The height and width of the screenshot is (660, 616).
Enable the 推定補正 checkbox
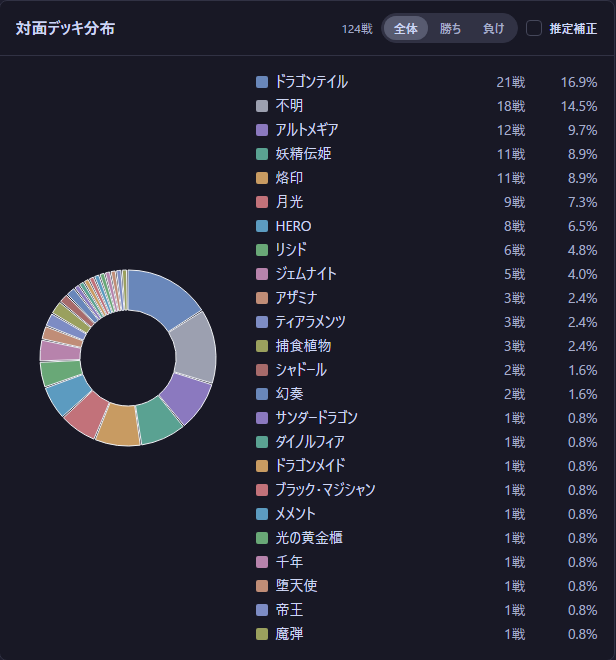coord(533,29)
